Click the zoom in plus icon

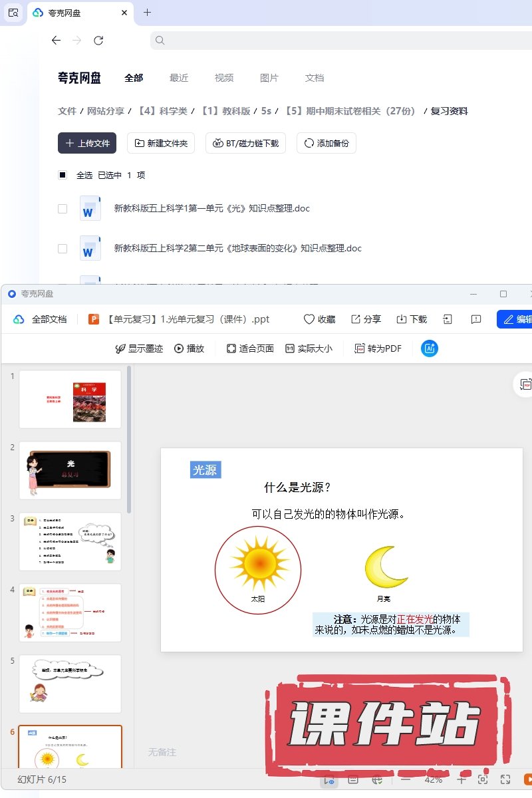coord(462,779)
